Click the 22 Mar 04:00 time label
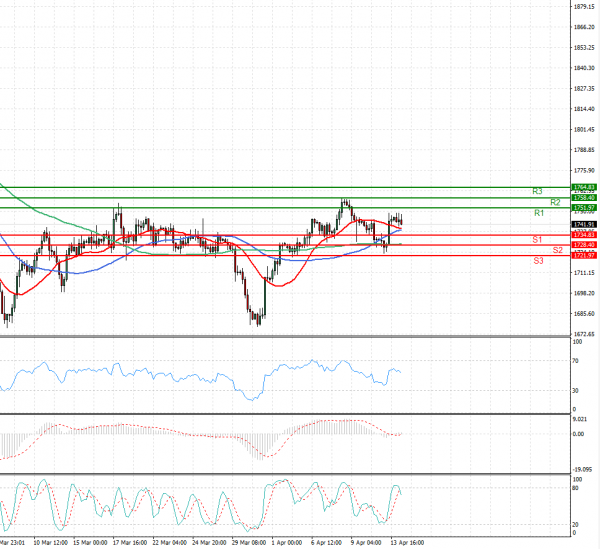The image size is (600, 549). click(x=170, y=542)
